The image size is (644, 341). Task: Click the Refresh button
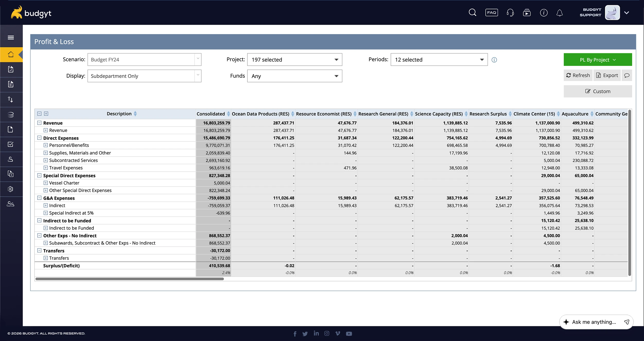(x=578, y=75)
